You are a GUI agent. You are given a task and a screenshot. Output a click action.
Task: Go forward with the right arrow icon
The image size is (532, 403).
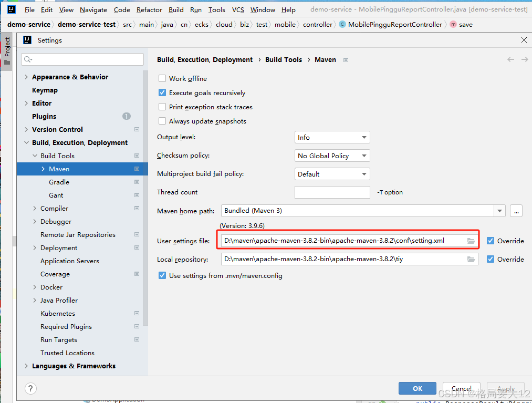coord(525,59)
